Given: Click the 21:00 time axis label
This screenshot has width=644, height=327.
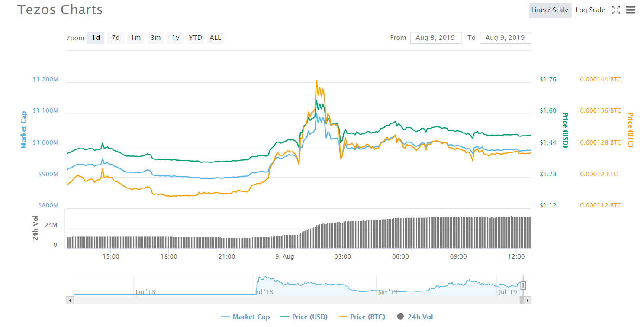Looking at the screenshot, I should pyautogui.click(x=227, y=256).
